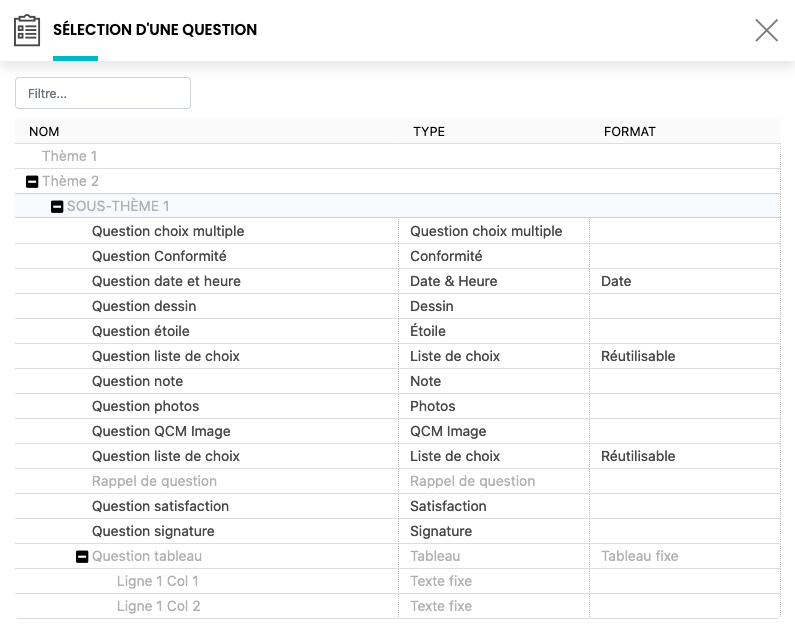Click the Thème 1 tree node
The image size is (795, 634).
[69, 156]
